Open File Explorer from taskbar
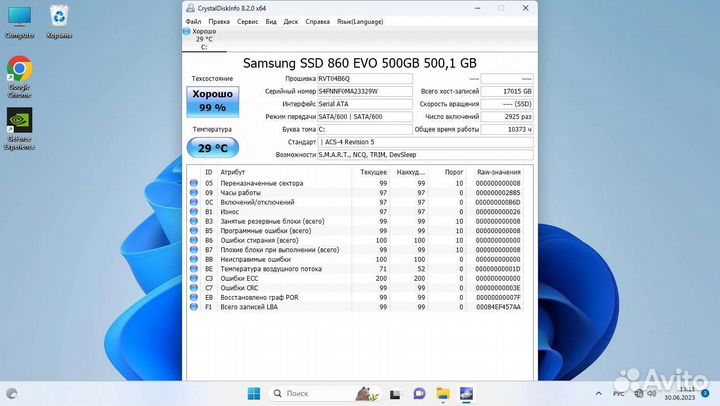Screen dimensions: 720x406 [443, 393]
